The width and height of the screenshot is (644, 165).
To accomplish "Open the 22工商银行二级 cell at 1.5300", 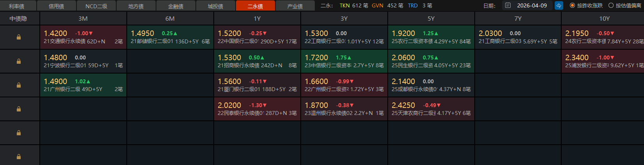I will click(x=344, y=37).
